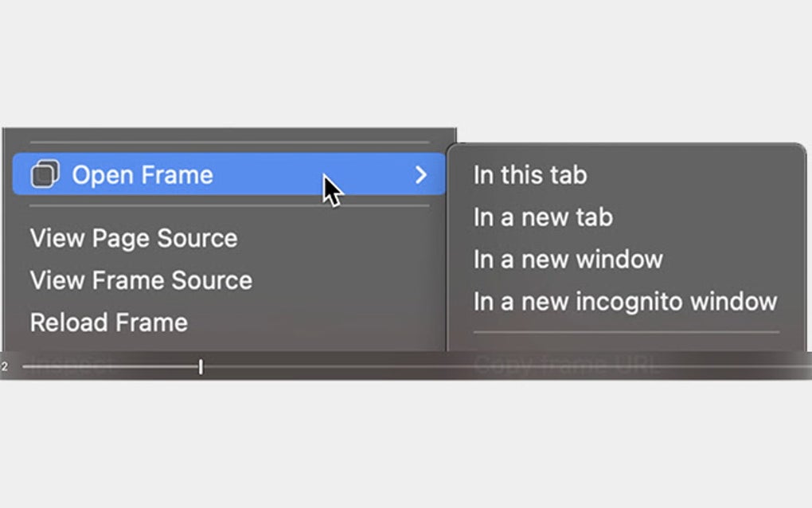The height and width of the screenshot is (508, 812).
Task: Select View Page Source
Action: coord(133,237)
